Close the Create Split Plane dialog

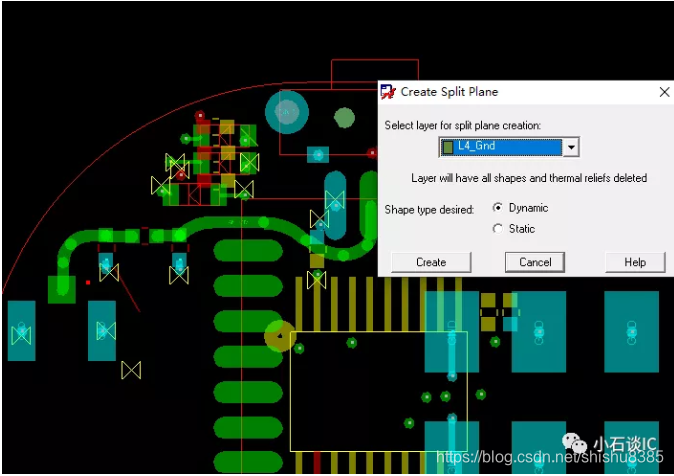pos(664,92)
